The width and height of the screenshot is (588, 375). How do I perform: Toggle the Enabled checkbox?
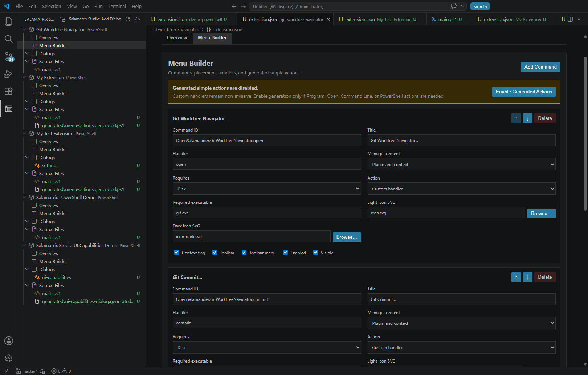point(286,253)
